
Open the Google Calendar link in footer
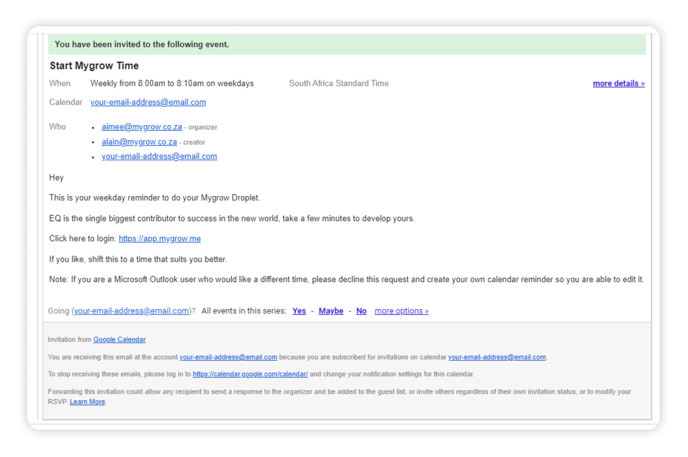[119, 339]
